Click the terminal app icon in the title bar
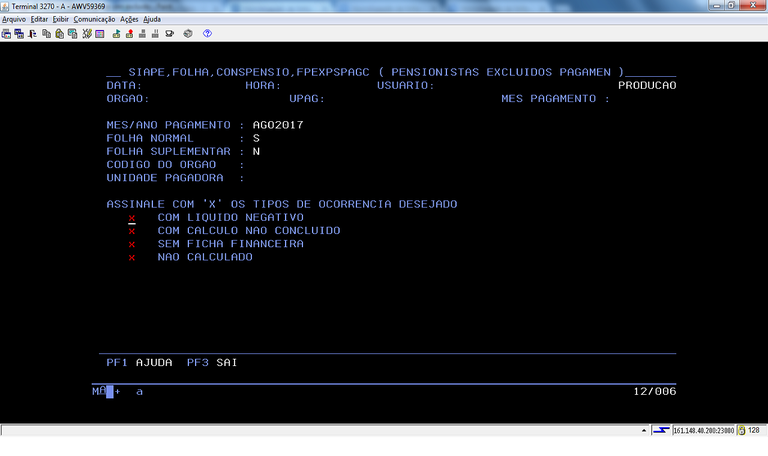The height and width of the screenshot is (456, 768). [5, 6]
